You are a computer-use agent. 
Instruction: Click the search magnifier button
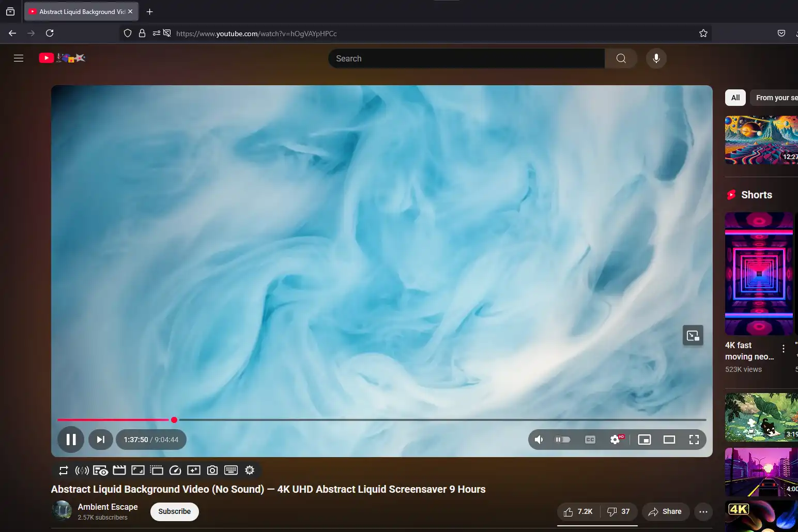(621, 58)
